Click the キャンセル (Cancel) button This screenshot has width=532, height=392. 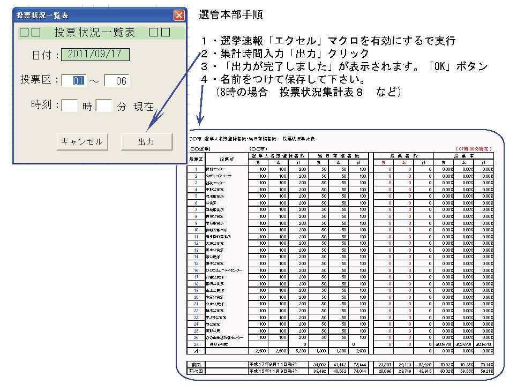tap(83, 141)
